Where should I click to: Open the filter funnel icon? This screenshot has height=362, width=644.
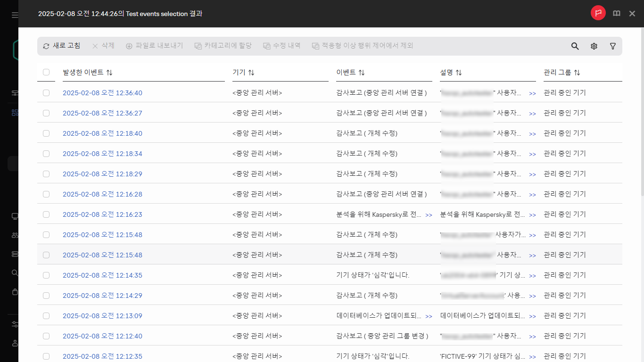[613, 46]
